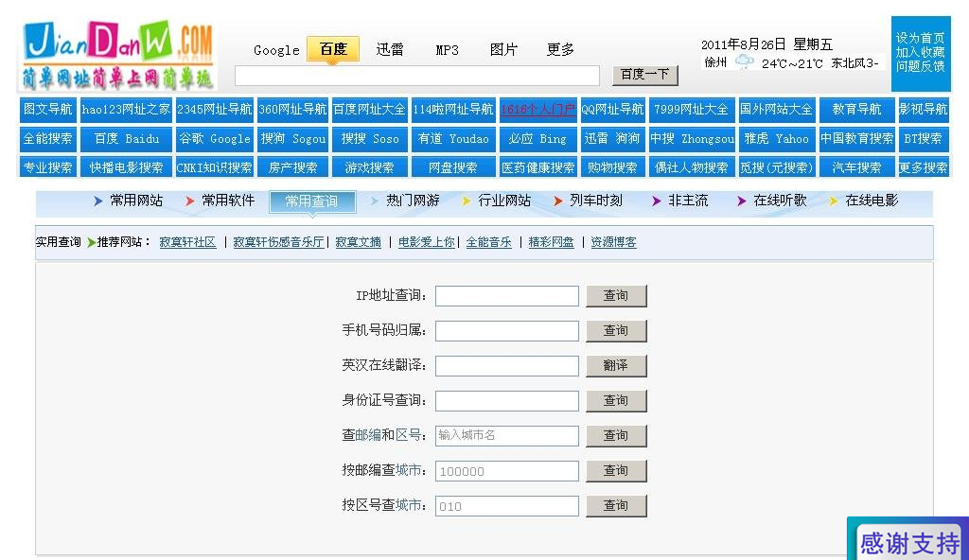Click 查询 button for 手机号码归属
969x560 pixels.
[x=616, y=331]
